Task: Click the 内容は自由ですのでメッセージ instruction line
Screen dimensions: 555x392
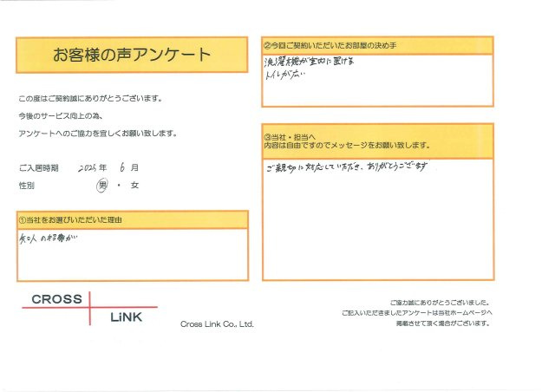Action: (347, 145)
